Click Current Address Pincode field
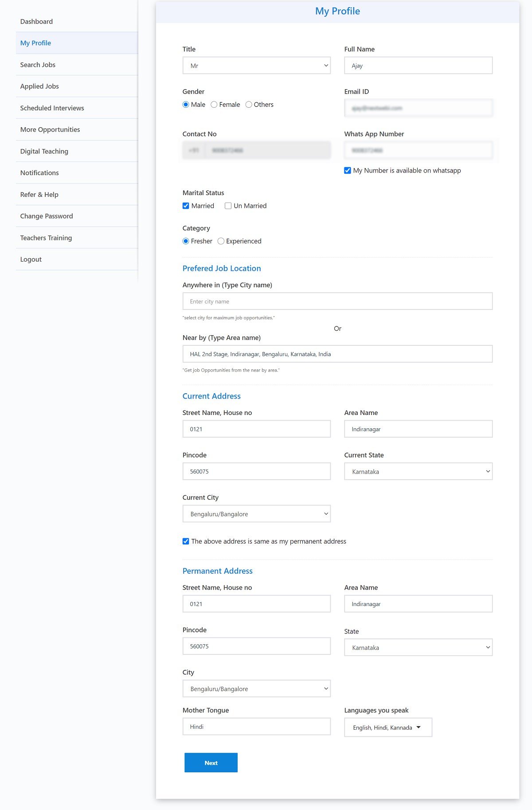532x810 pixels. 257,471
